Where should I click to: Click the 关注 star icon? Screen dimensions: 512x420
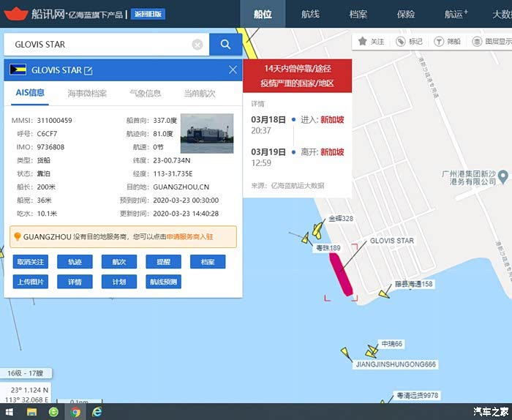pyautogui.click(x=363, y=42)
